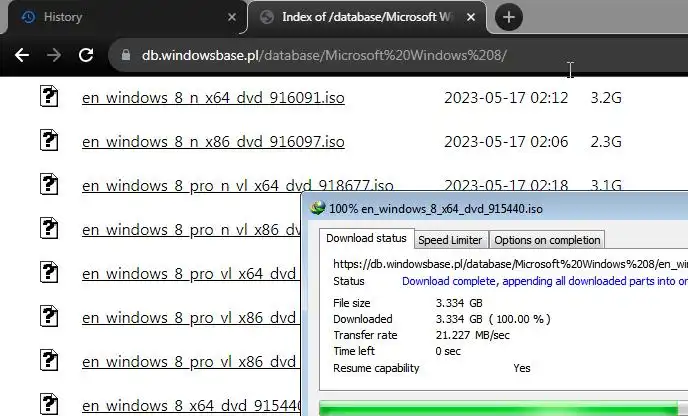Image resolution: width=688 pixels, height=416 pixels.
Task: Click the Resume capability Yes value
Action: [522, 368]
